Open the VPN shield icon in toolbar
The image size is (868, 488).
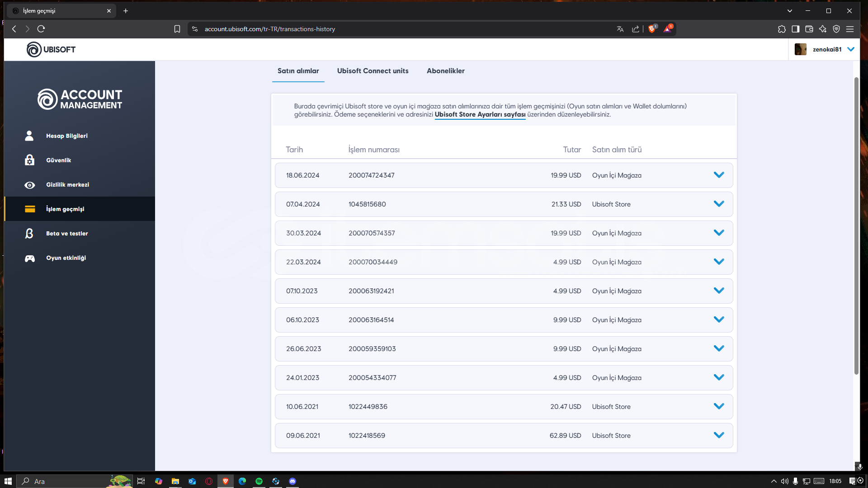tap(836, 29)
